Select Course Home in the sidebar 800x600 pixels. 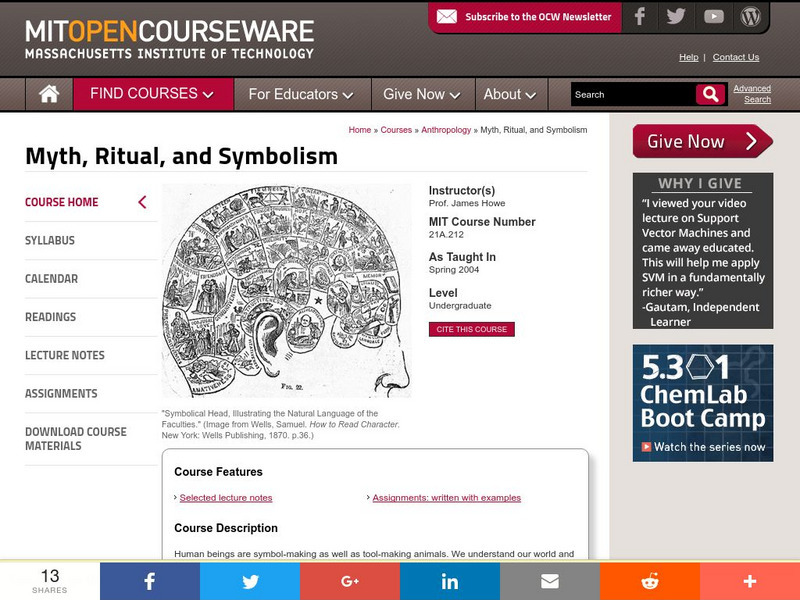click(62, 202)
